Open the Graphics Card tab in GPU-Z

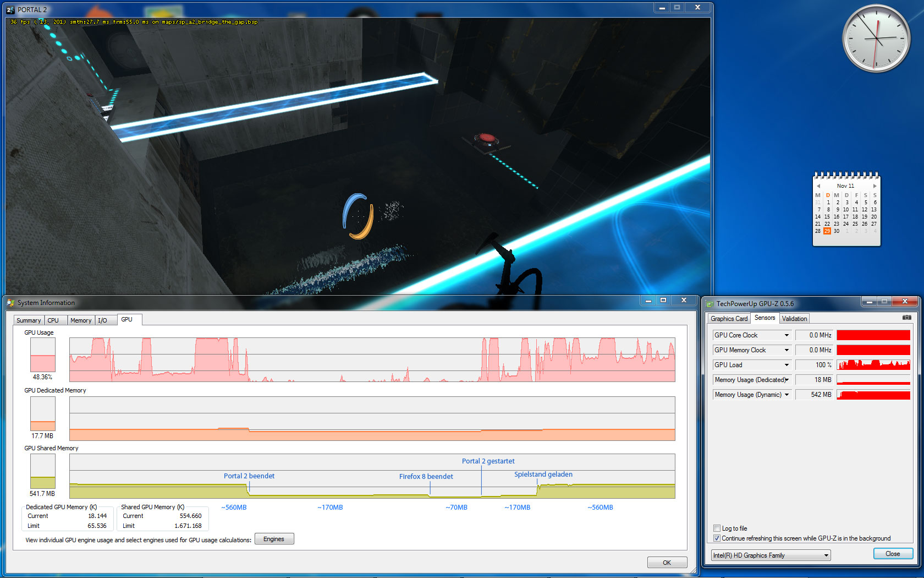729,319
